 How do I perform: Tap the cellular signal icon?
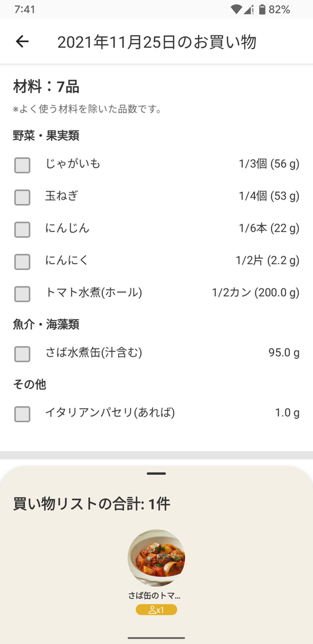[x=249, y=10]
